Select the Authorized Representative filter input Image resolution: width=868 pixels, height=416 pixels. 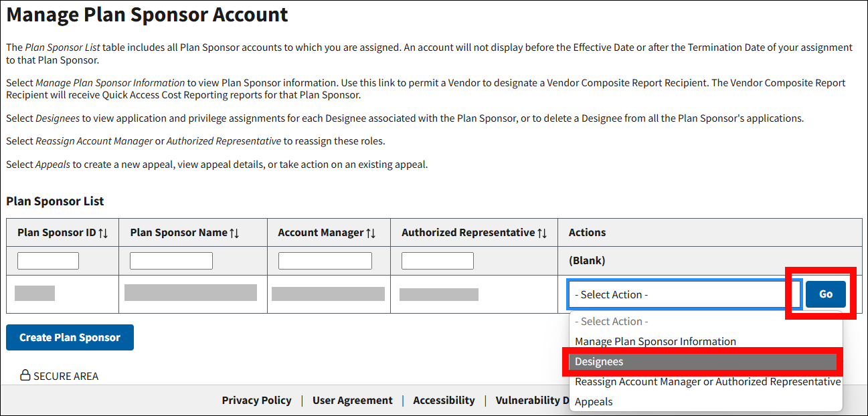point(438,261)
